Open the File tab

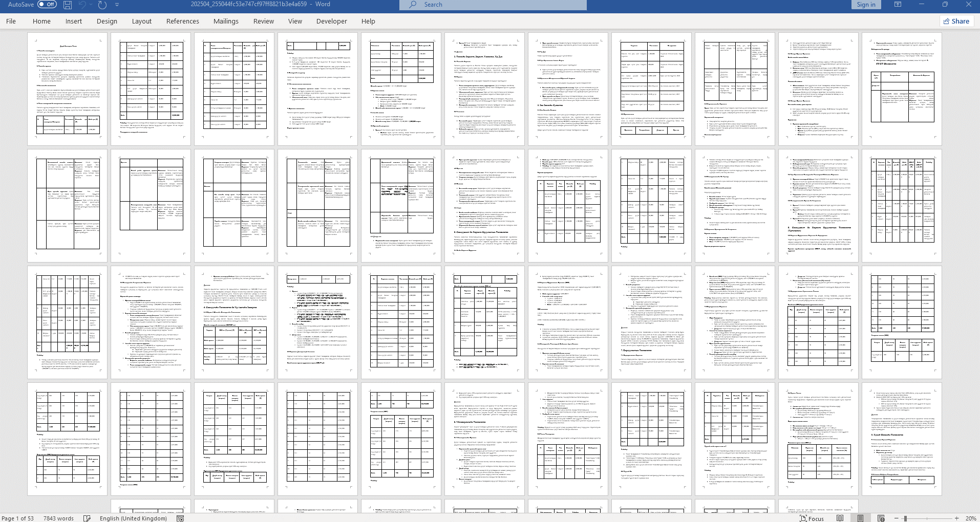pyautogui.click(x=11, y=21)
